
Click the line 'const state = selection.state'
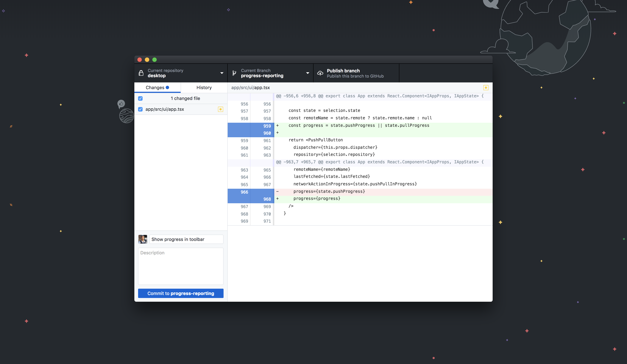pyautogui.click(x=325, y=110)
